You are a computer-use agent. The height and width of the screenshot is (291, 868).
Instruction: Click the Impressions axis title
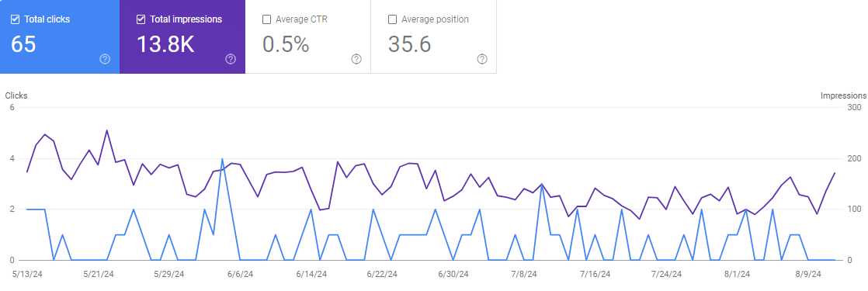tap(844, 95)
